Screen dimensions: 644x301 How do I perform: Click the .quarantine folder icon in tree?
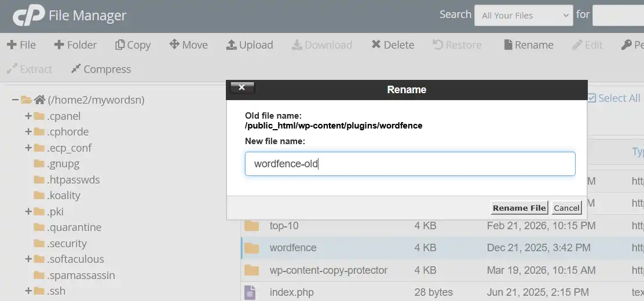(39, 227)
